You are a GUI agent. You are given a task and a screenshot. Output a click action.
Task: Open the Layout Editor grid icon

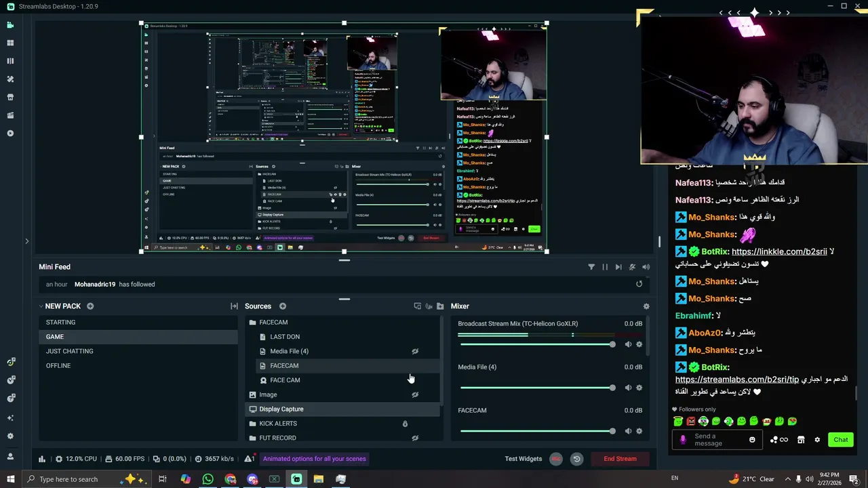point(10,43)
